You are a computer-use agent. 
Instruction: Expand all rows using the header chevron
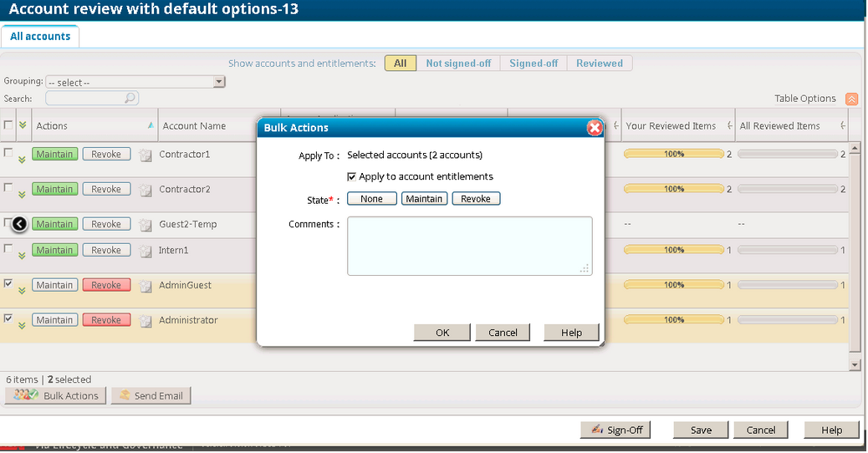[23, 125]
